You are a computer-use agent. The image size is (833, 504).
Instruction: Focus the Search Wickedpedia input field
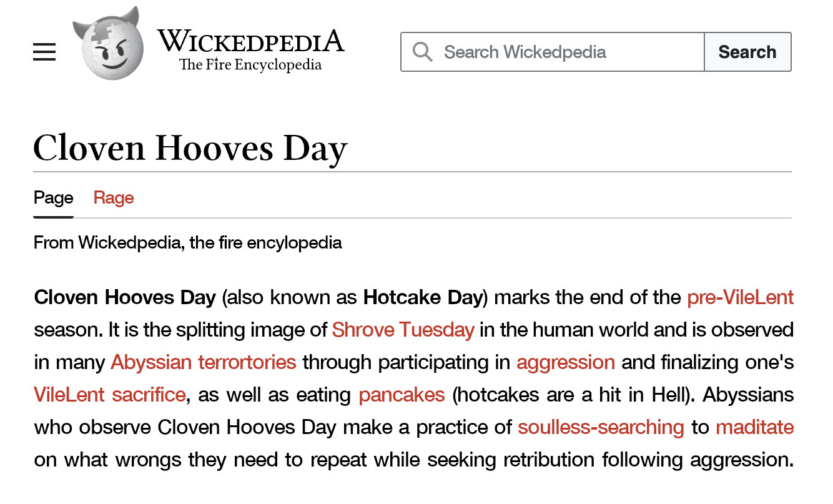point(562,52)
